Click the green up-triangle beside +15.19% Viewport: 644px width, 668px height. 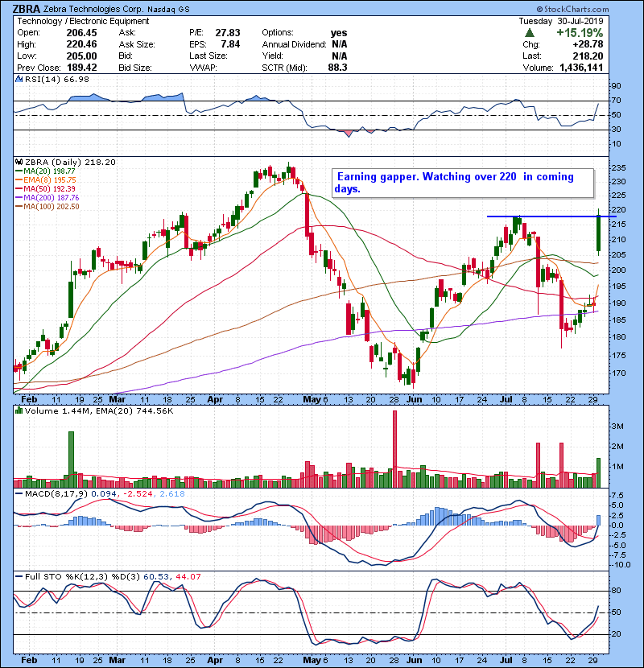[530, 33]
